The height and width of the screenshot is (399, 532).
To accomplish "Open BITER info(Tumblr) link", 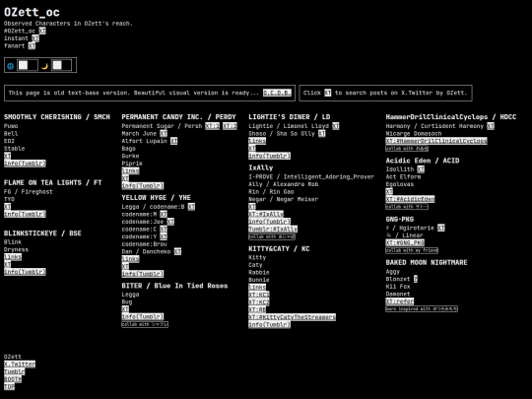I will pyautogui.click(x=143, y=316).
